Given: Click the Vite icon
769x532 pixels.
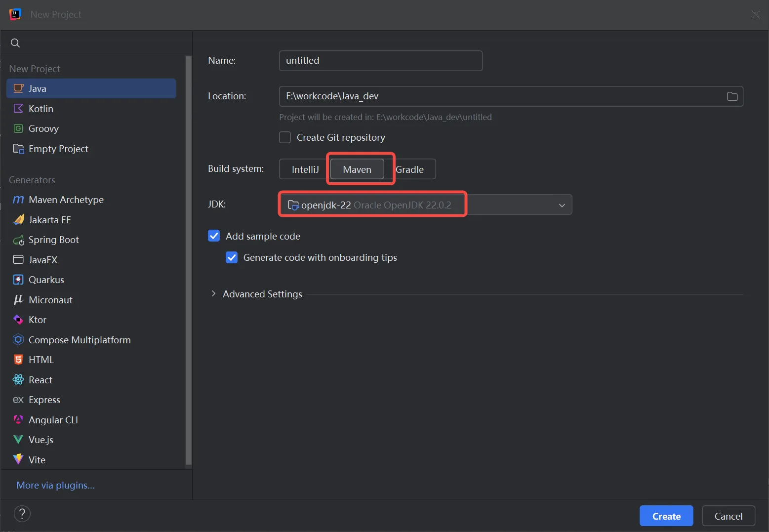Looking at the screenshot, I should click(18, 459).
